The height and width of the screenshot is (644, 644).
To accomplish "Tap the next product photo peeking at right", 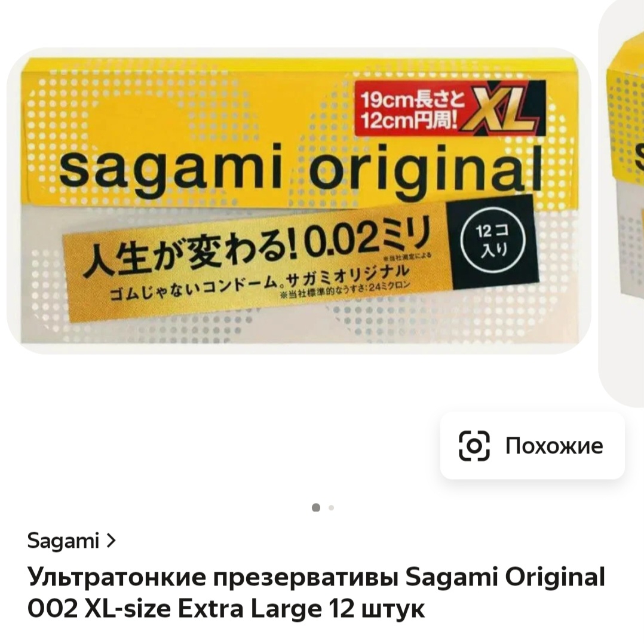I will tap(621, 201).
